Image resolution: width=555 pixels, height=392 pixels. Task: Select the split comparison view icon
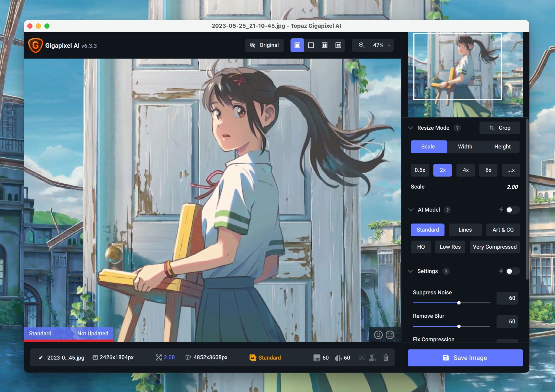pyautogui.click(x=311, y=45)
